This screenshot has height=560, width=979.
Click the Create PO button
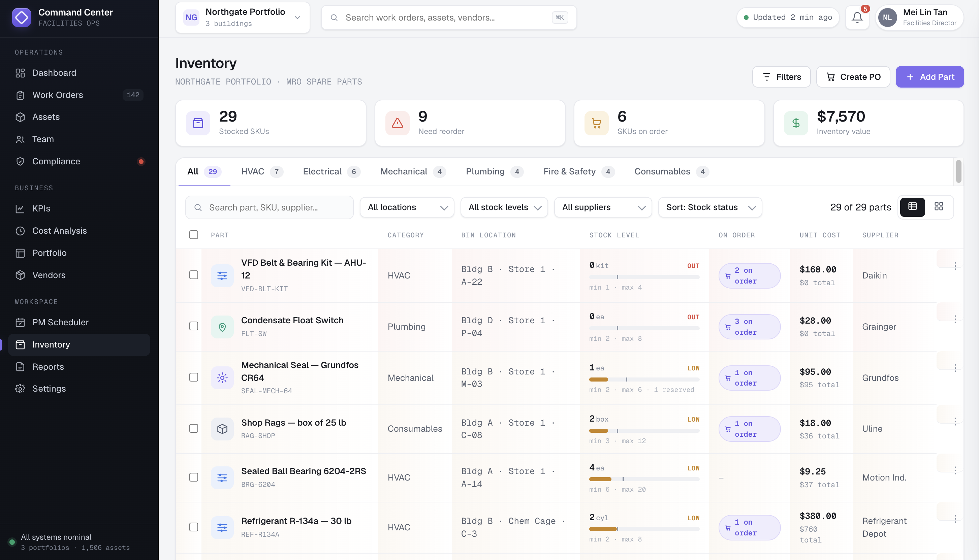853,77
